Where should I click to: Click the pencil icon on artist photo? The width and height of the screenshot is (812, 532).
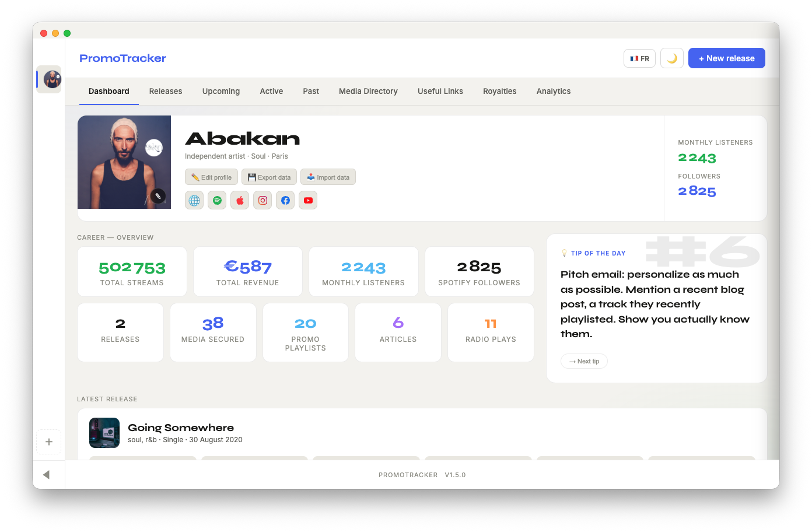pyautogui.click(x=158, y=196)
